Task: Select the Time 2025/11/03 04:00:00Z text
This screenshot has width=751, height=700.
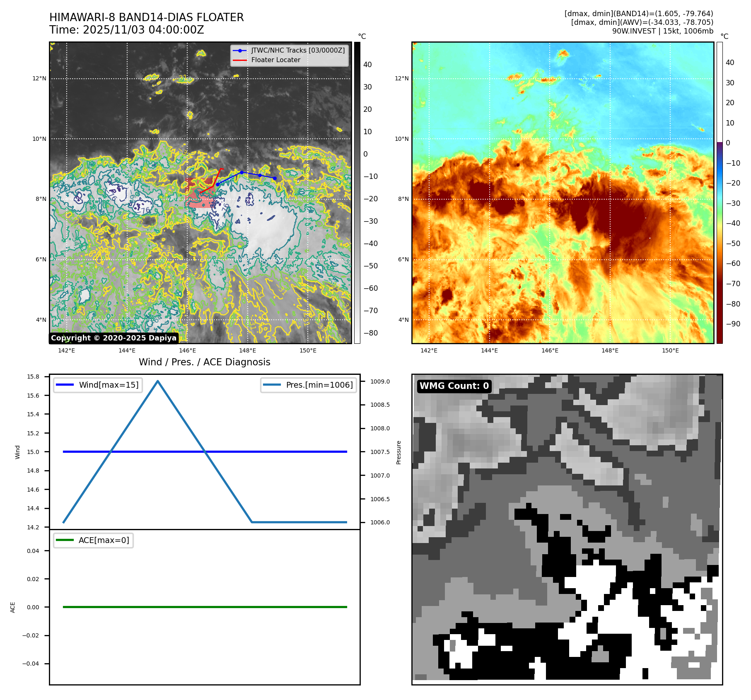Action: click(126, 30)
